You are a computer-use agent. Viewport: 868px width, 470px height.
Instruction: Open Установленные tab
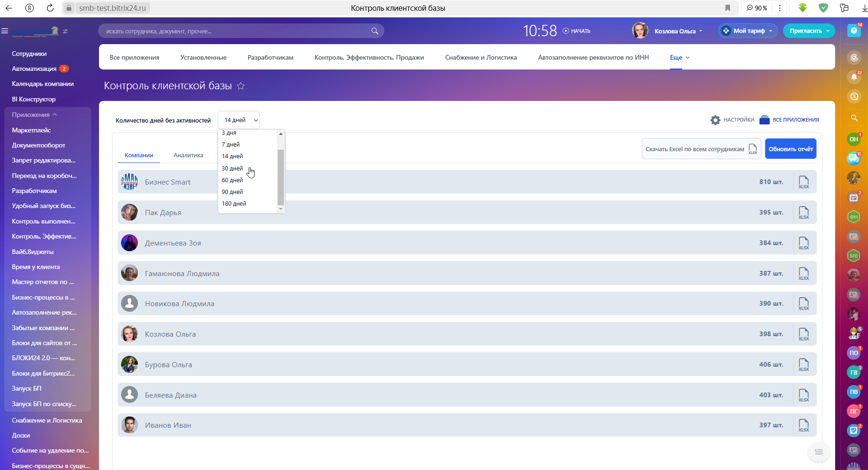tap(203, 57)
